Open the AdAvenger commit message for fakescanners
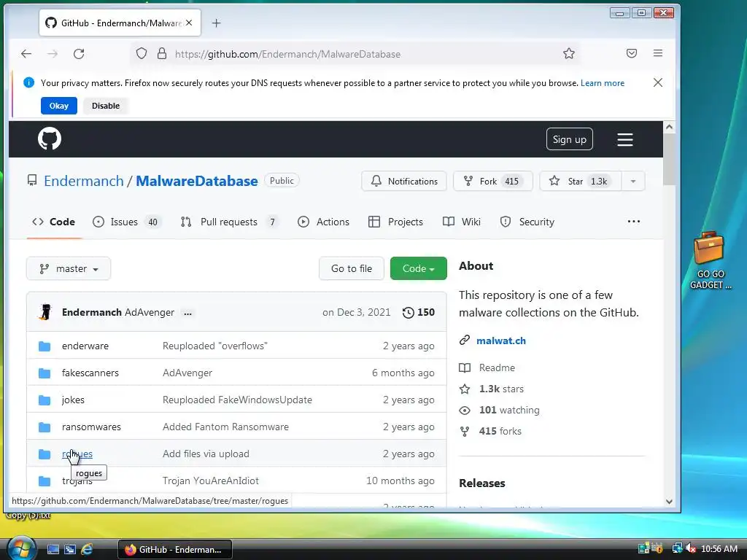Screen dimensions: 747x560 pyautogui.click(x=187, y=373)
